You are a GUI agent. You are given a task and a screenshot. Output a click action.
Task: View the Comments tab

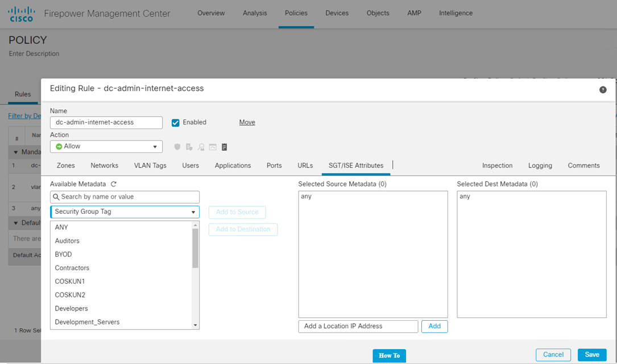tap(583, 166)
